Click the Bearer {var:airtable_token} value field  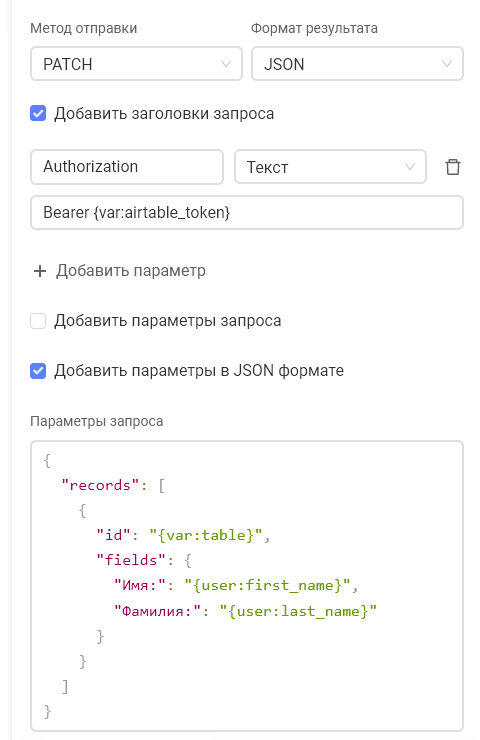(247, 213)
